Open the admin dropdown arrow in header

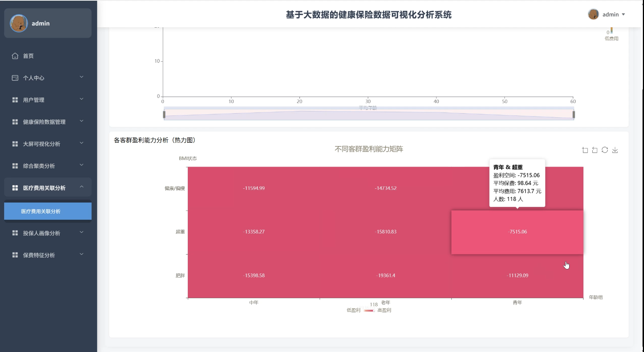click(623, 15)
